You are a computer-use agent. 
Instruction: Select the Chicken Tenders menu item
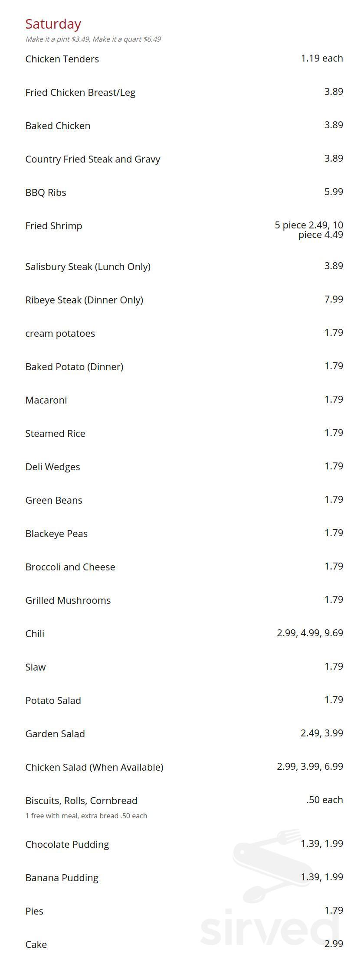(62, 59)
